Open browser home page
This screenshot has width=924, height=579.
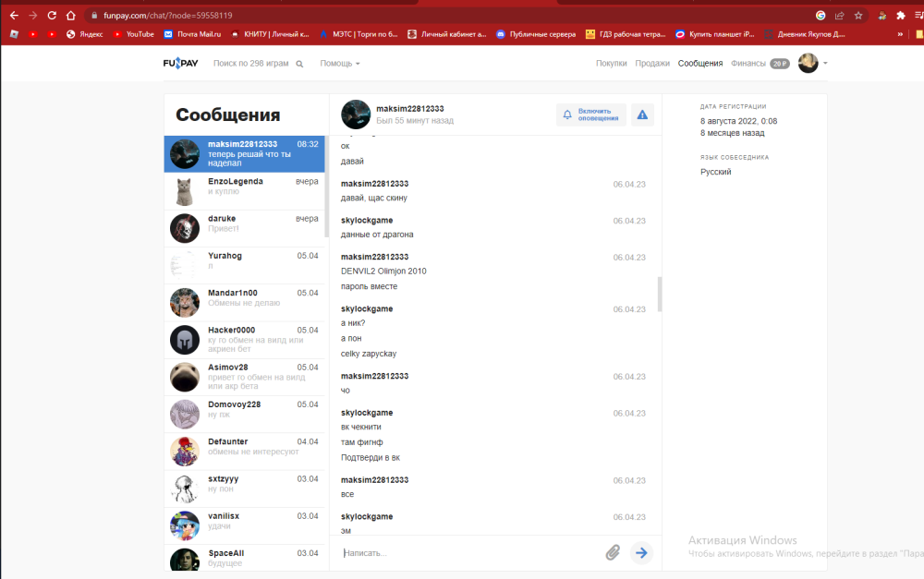click(x=71, y=16)
